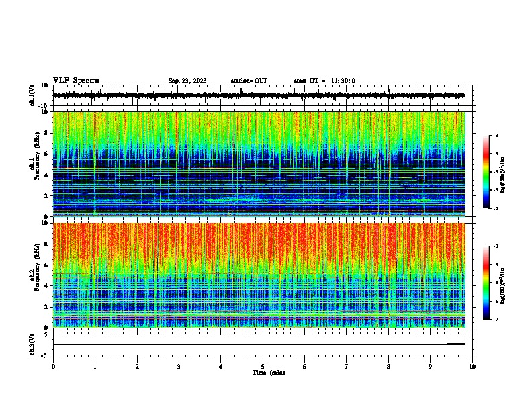The width and height of the screenshot is (532, 411).
Task: Click tick label "10" on the Time axis
Action: pos(472,367)
